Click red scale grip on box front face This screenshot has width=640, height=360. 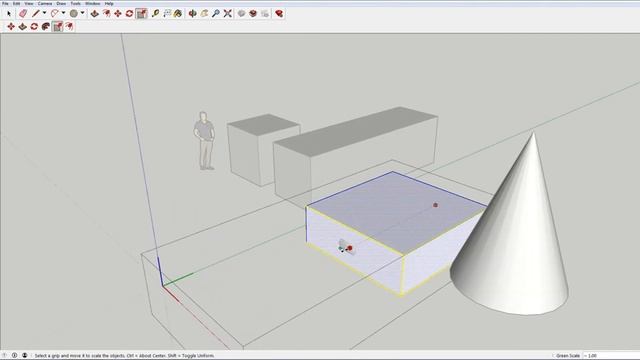tap(350, 248)
